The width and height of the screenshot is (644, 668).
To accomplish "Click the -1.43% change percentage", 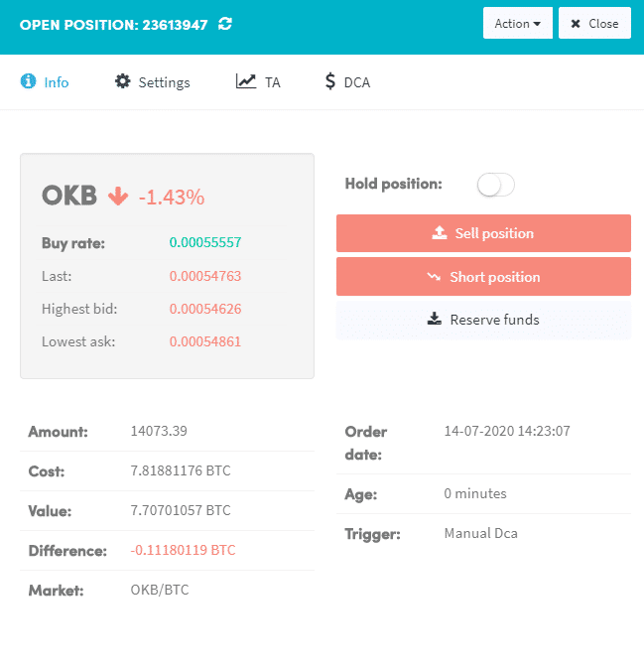I will [172, 198].
